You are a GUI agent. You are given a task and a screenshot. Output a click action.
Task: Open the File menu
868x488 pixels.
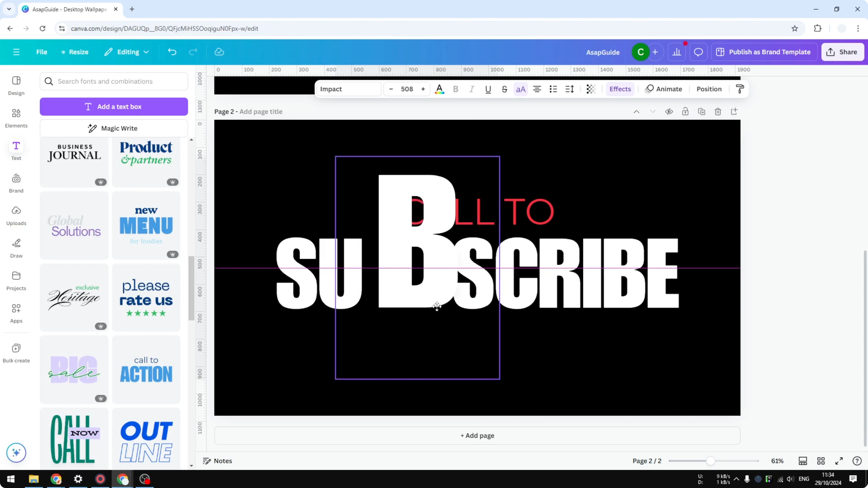click(42, 52)
